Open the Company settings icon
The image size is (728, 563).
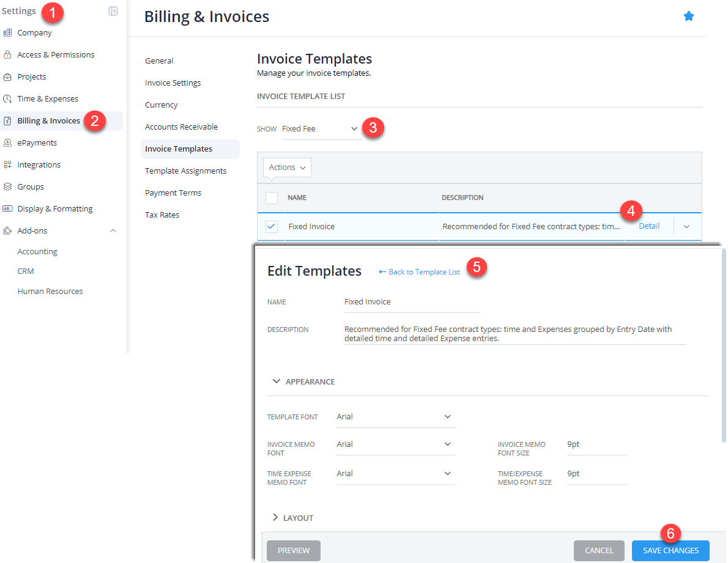coord(8,32)
